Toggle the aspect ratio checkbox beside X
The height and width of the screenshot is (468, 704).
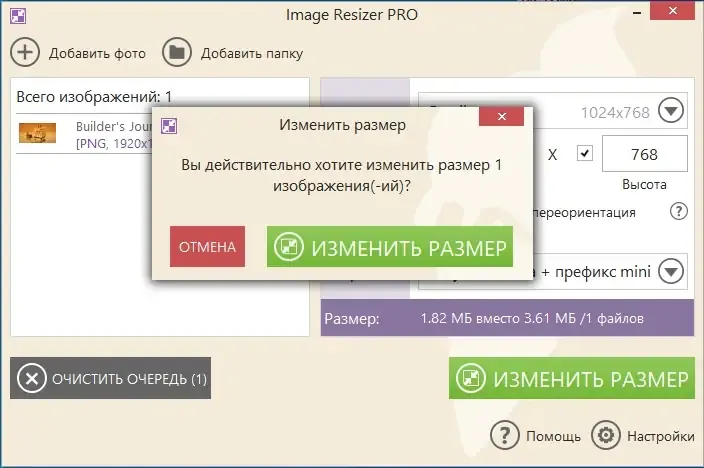585,154
